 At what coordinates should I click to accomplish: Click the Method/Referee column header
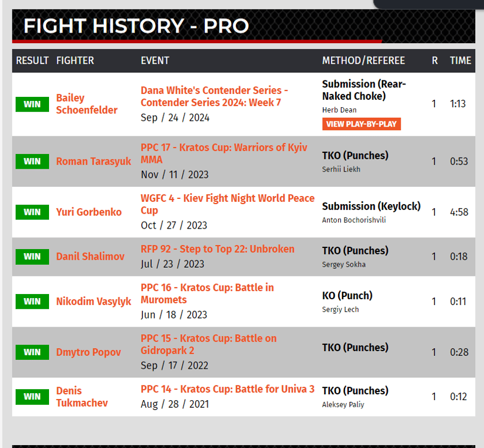(363, 61)
